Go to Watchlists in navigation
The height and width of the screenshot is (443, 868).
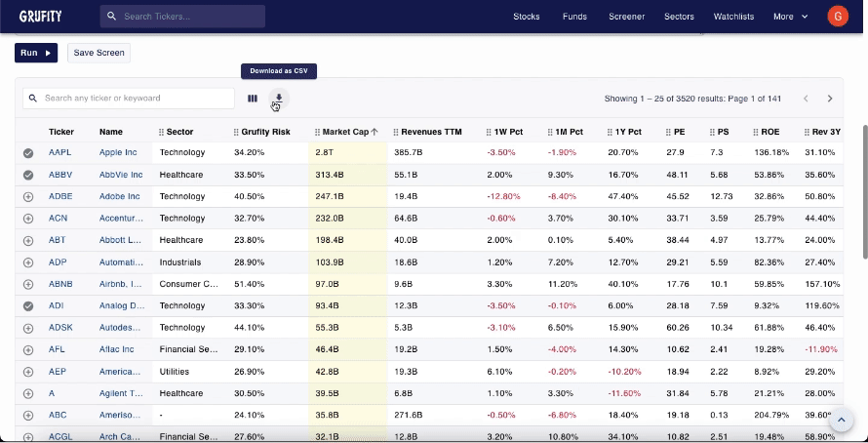[x=733, y=17]
